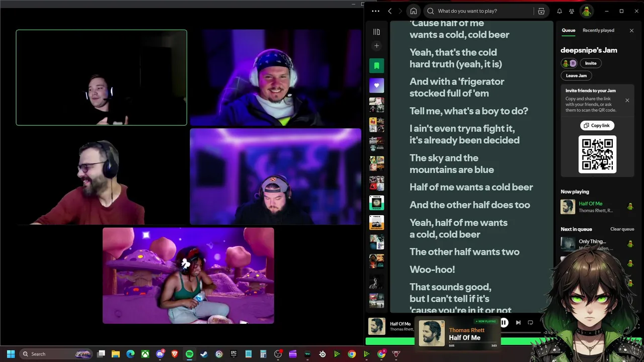Open the Friend Activity icon
The height and width of the screenshot is (362, 644).
(572, 11)
